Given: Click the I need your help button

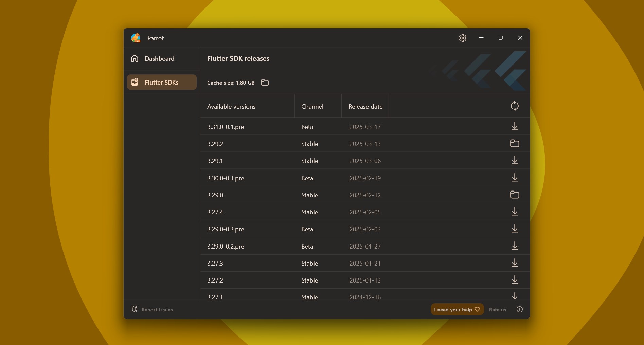Looking at the screenshot, I should [457, 309].
